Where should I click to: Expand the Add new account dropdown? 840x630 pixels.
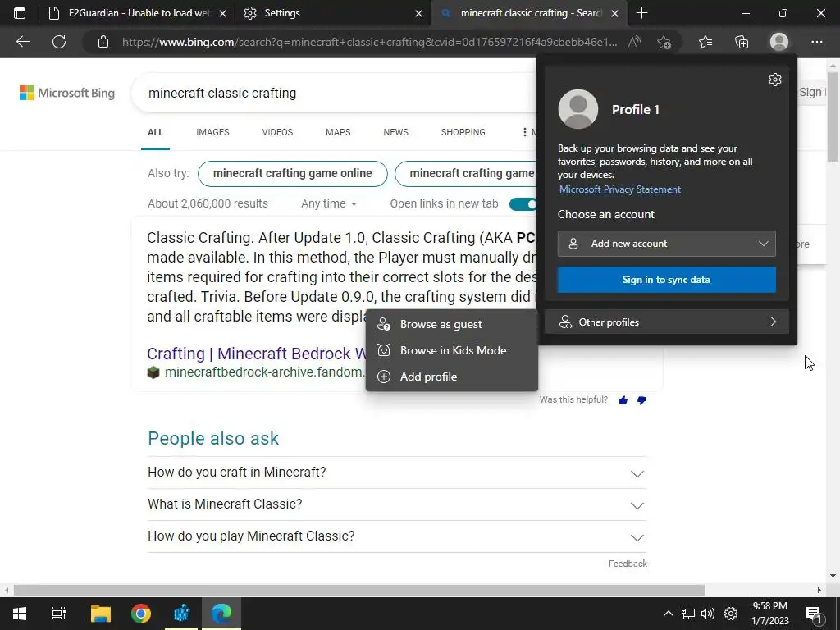tap(666, 244)
